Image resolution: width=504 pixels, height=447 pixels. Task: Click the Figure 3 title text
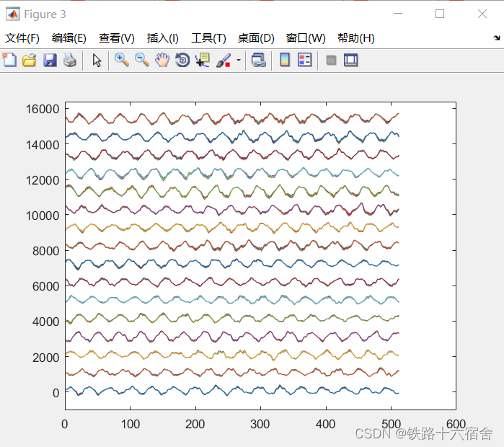point(45,14)
